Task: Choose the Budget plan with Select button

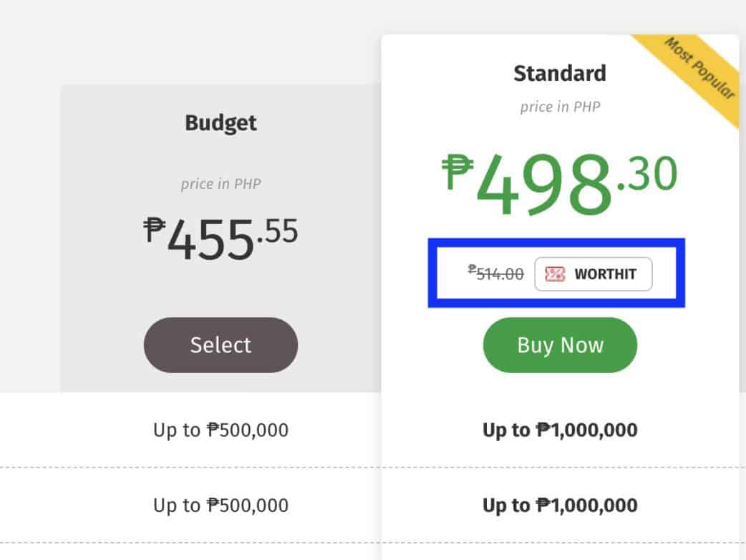Action: [221, 345]
